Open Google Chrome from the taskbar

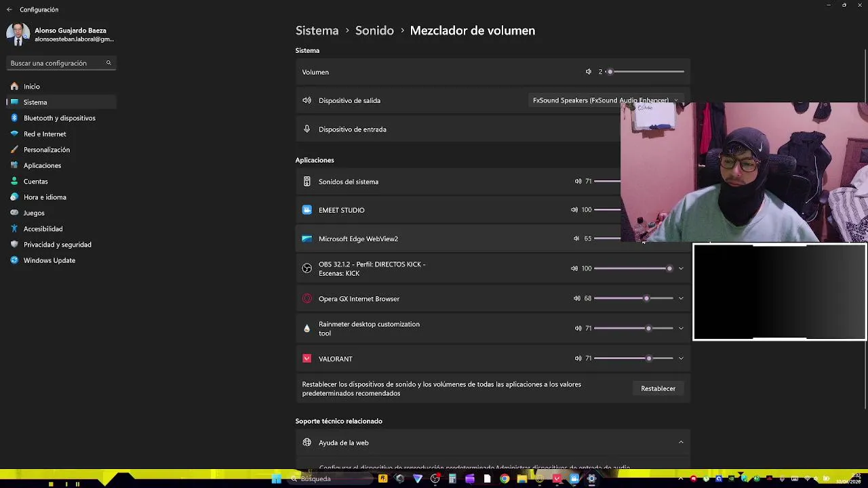pos(505,479)
